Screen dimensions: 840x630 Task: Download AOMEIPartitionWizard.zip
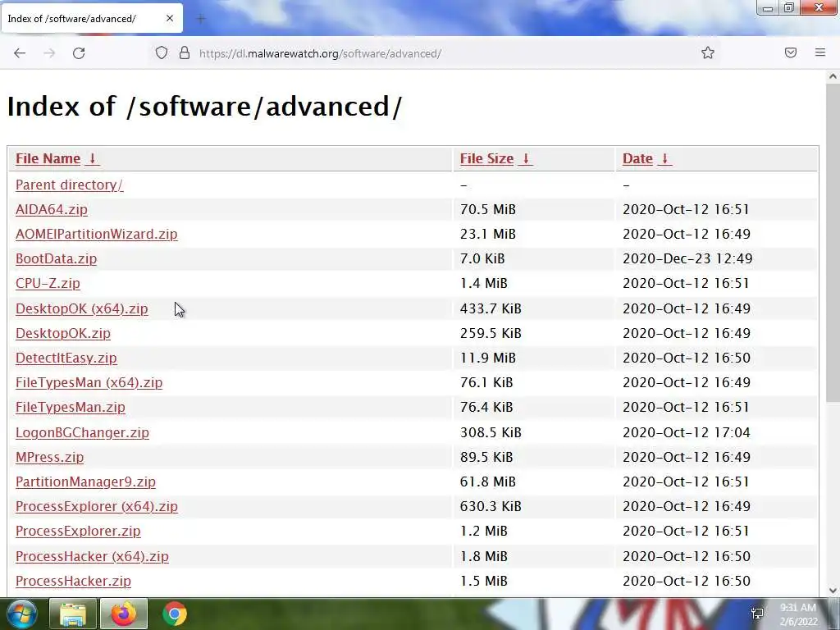click(97, 234)
